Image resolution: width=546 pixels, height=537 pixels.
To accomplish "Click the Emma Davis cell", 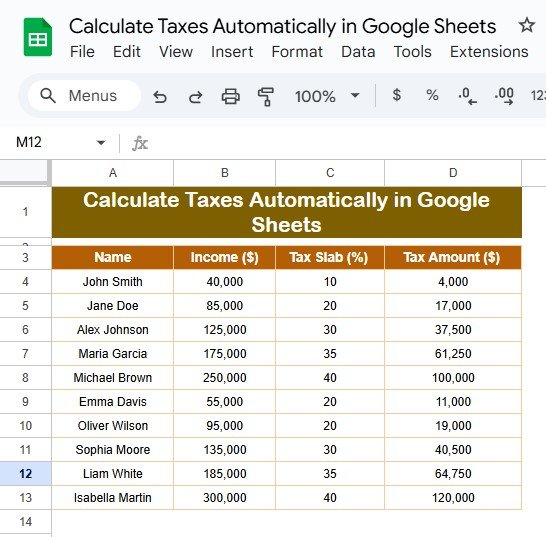I will tap(112, 402).
